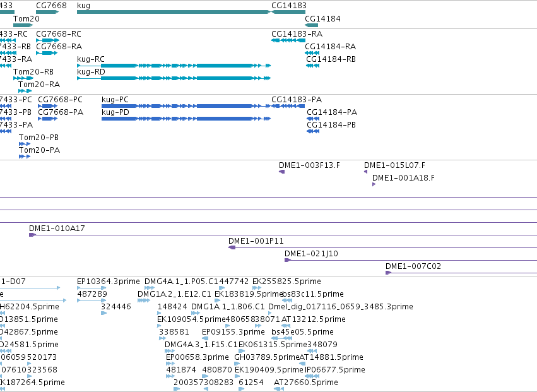Select the DME1-010A17 BAC clone label
This screenshot has width=537, height=392.
pos(57,229)
